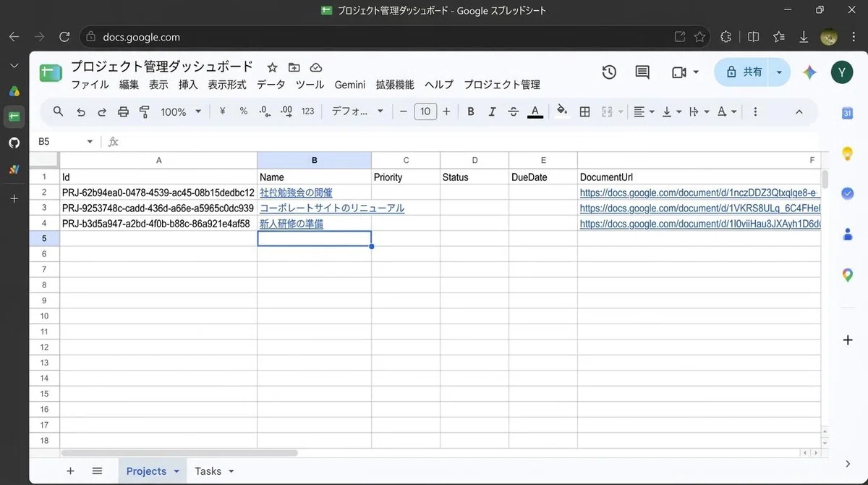Undo the last action
The image size is (868, 485).
point(81,111)
